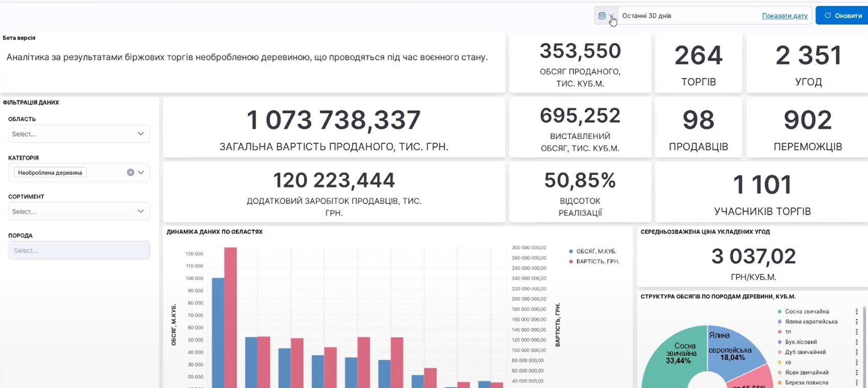The image size is (868, 388).
Task: Clear the Необроблена деревина category selection
Action: tap(130, 173)
